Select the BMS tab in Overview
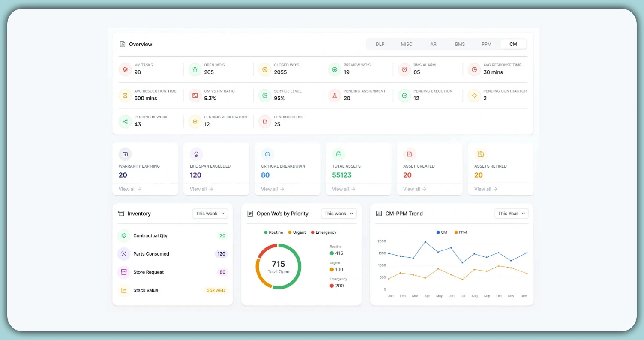The height and width of the screenshot is (340, 644). (460, 44)
